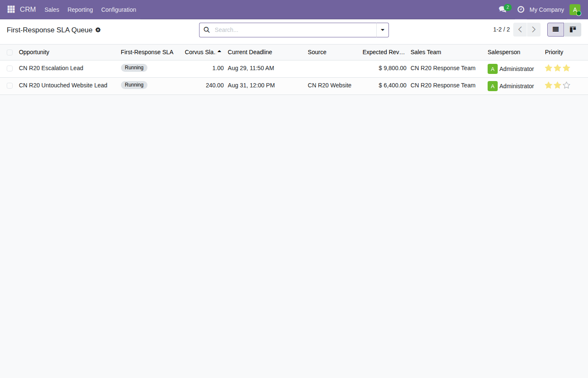Image resolution: width=588 pixels, height=378 pixels.
Task: Click the 240.00 Corvus Sla value
Action: pyautogui.click(x=215, y=85)
